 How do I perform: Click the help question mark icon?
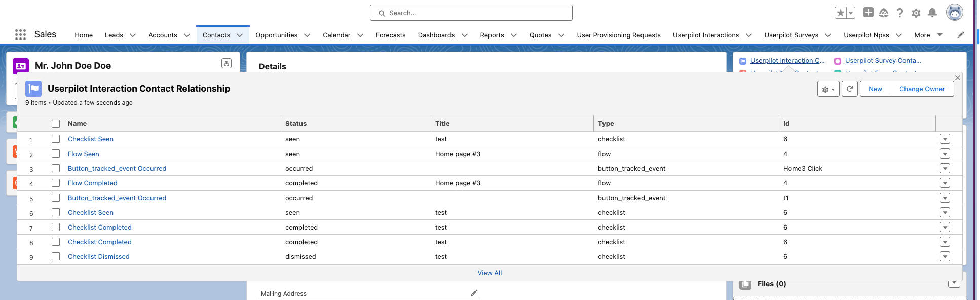point(899,13)
